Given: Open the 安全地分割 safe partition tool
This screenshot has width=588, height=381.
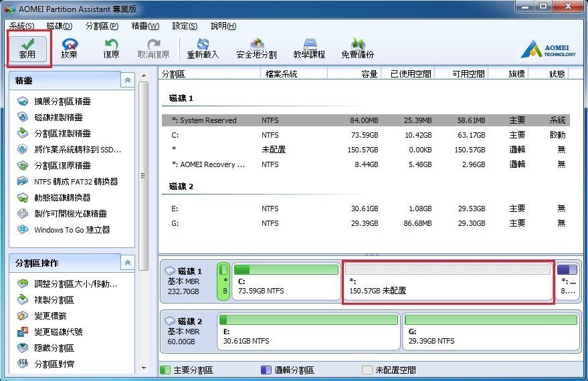Looking at the screenshot, I should [x=256, y=49].
